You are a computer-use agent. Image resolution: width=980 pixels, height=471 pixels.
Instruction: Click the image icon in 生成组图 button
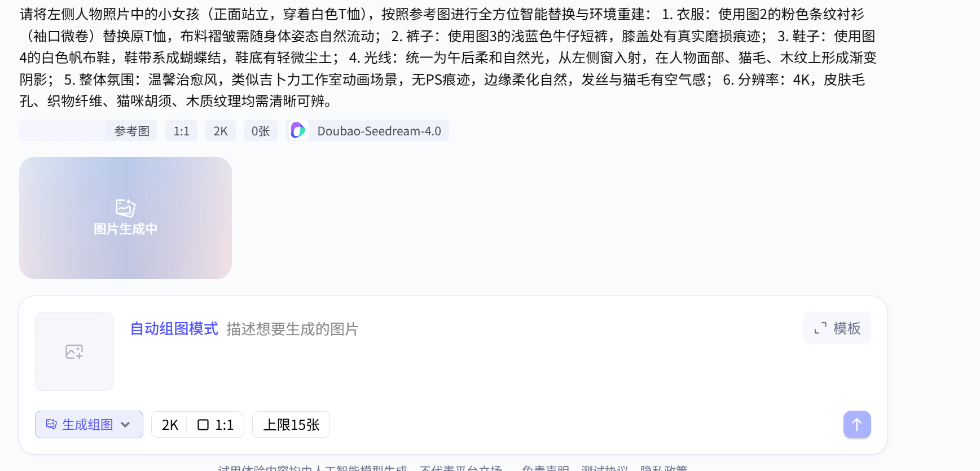tap(51, 424)
